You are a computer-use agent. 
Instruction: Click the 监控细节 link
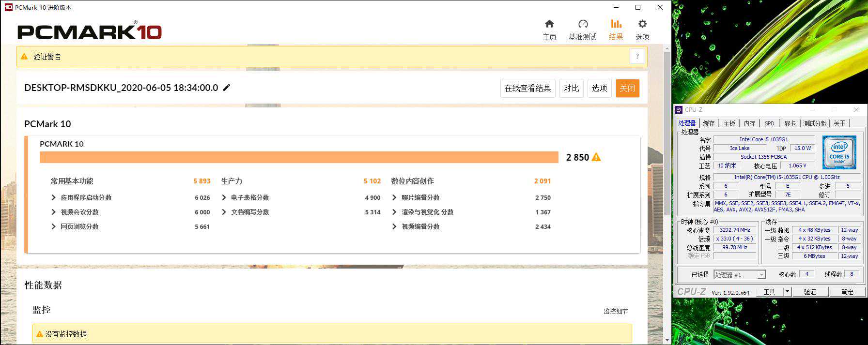(616, 311)
